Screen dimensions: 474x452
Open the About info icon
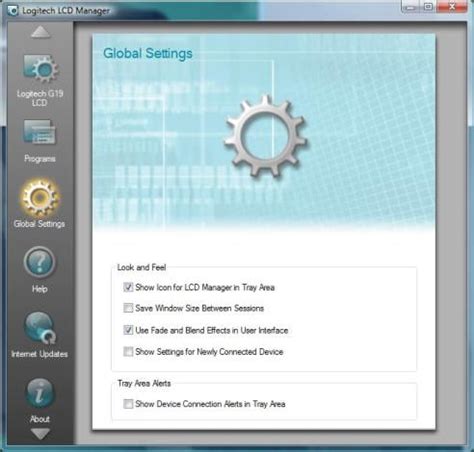coord(40,394)
